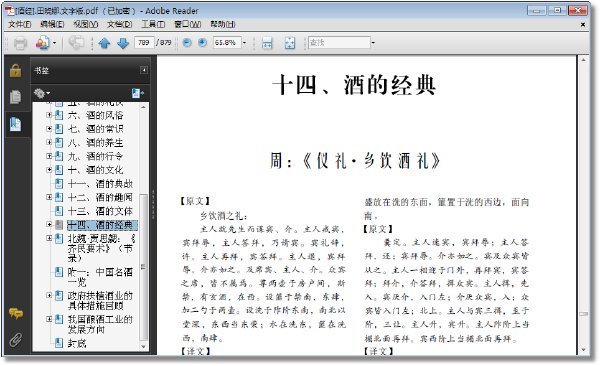Close the document with menu-bar x button

coord(583,25)
